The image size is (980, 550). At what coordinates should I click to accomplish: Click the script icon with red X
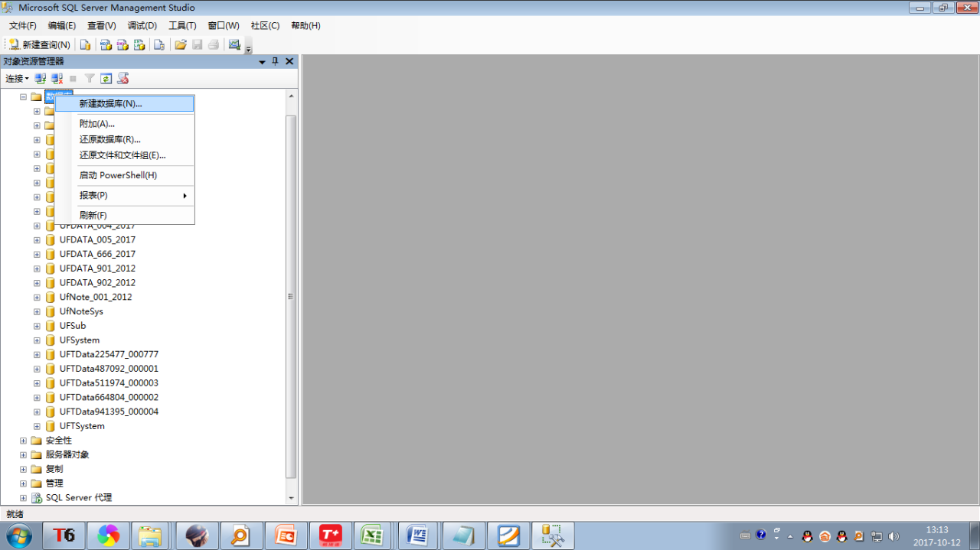pyautogui.click(x=122, y=79)
